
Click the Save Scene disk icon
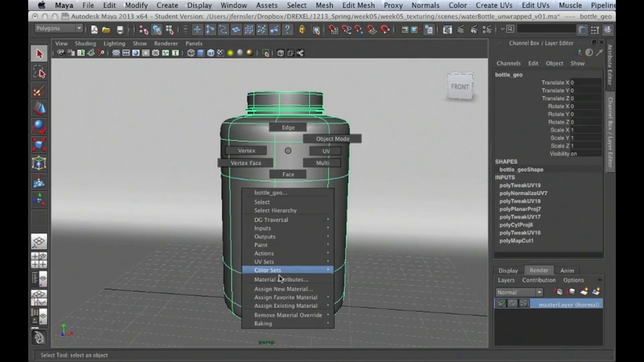pyautogui.click(x=120, y=30)
